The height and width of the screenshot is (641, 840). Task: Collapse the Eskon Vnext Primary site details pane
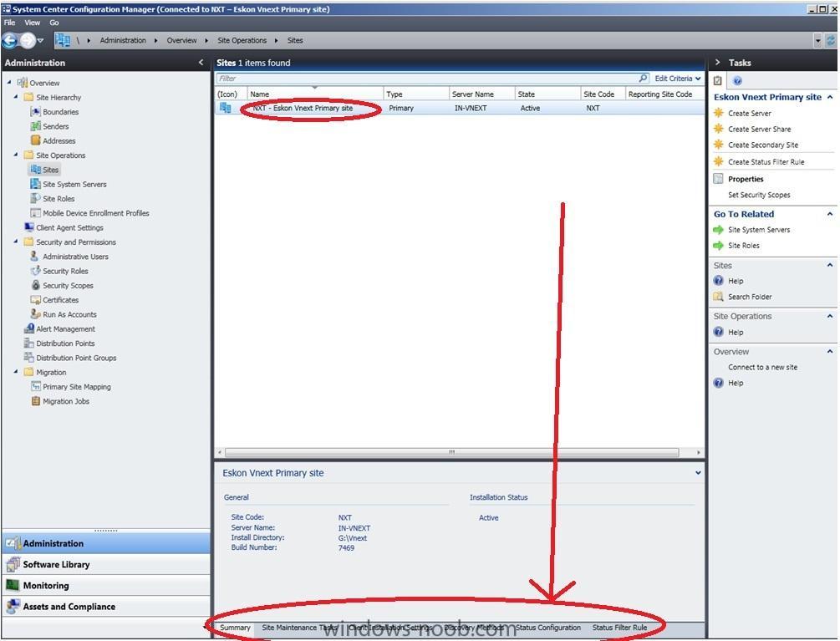tap(698, 473)
